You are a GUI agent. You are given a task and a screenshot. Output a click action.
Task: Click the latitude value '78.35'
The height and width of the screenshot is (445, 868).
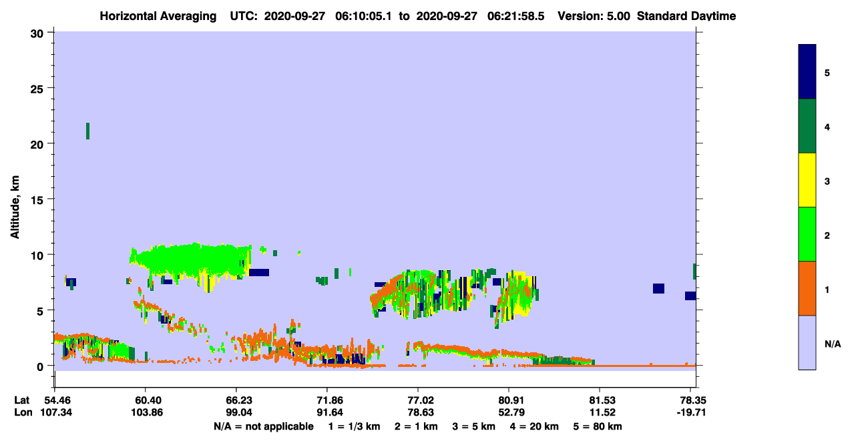point(691,400)
